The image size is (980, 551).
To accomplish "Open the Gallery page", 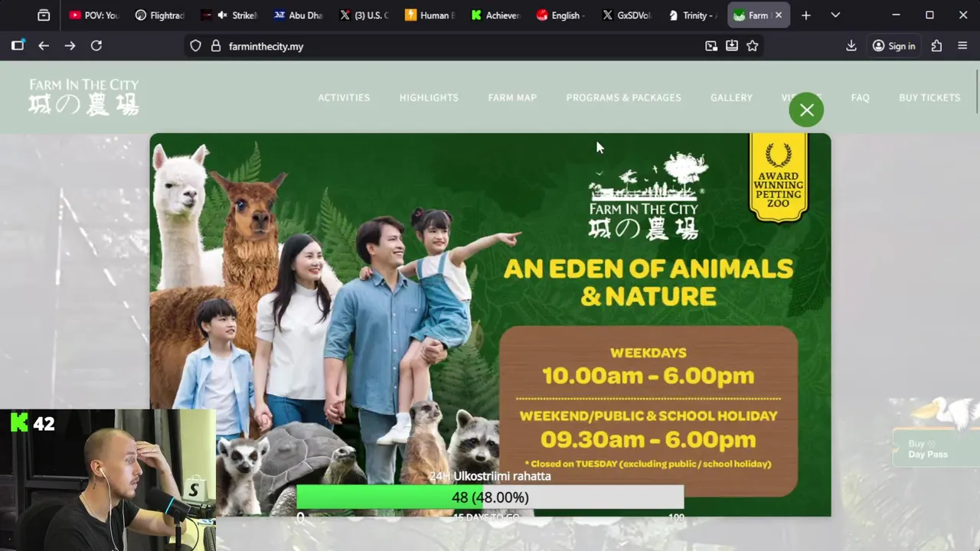I will [x=731, y=98].
